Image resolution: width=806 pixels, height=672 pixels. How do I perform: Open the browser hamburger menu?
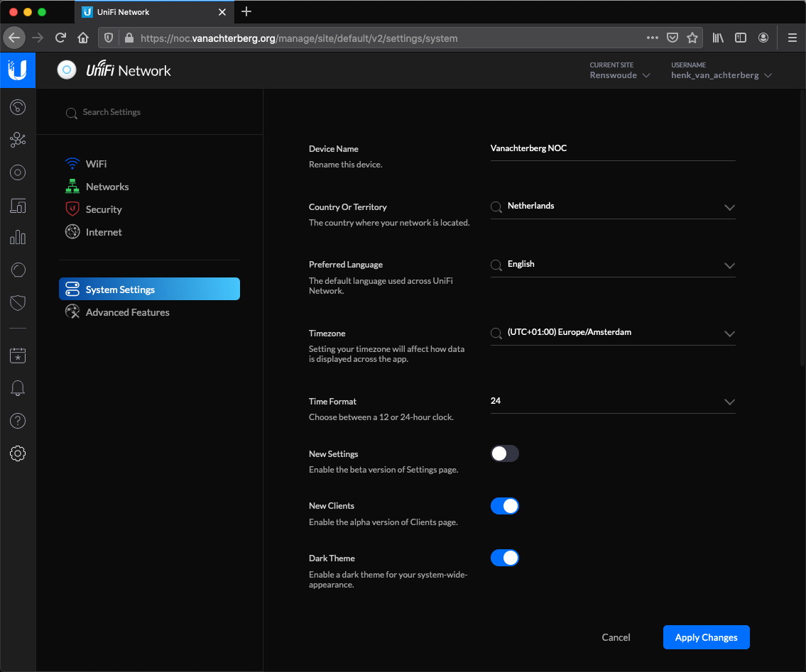click(792, 38)
